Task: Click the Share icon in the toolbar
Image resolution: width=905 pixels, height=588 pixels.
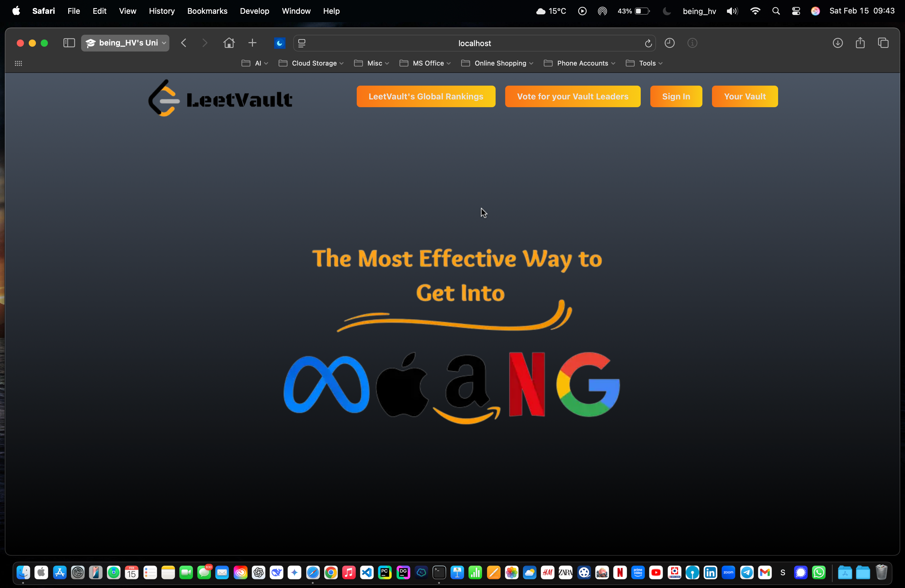Action: coord(860,43)
